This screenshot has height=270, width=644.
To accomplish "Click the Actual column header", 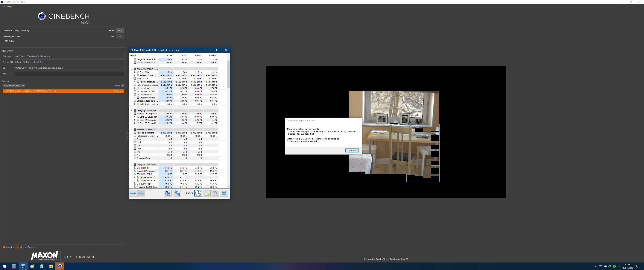I will coord(166,56).
